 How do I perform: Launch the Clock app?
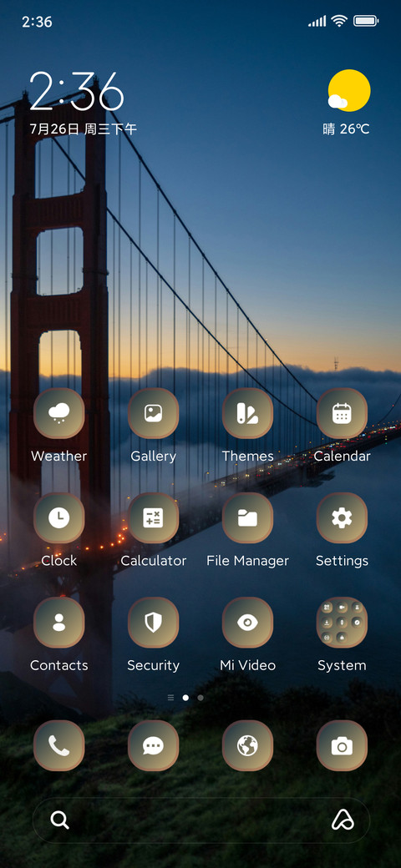58,517
